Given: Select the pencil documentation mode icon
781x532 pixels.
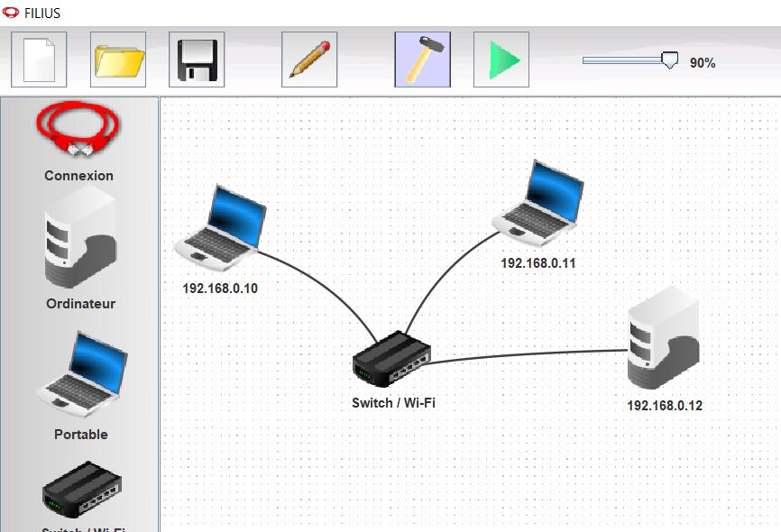Looking at the screenshot, I should tap(309, 60).
